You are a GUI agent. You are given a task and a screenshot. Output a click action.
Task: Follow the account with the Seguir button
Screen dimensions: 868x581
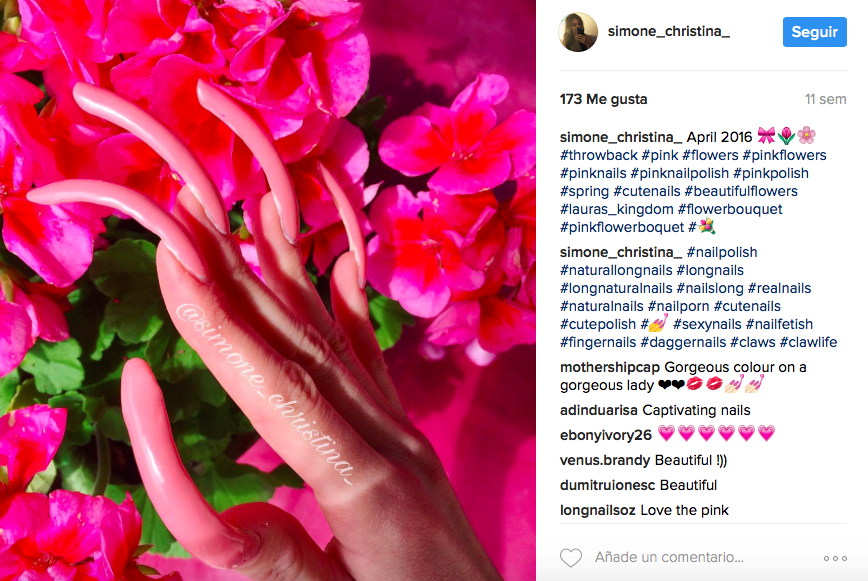click(814, 32)
